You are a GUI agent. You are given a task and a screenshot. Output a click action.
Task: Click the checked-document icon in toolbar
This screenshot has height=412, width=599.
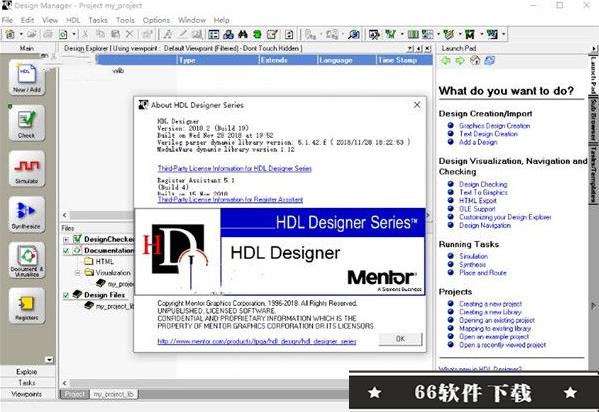(272, 34)
